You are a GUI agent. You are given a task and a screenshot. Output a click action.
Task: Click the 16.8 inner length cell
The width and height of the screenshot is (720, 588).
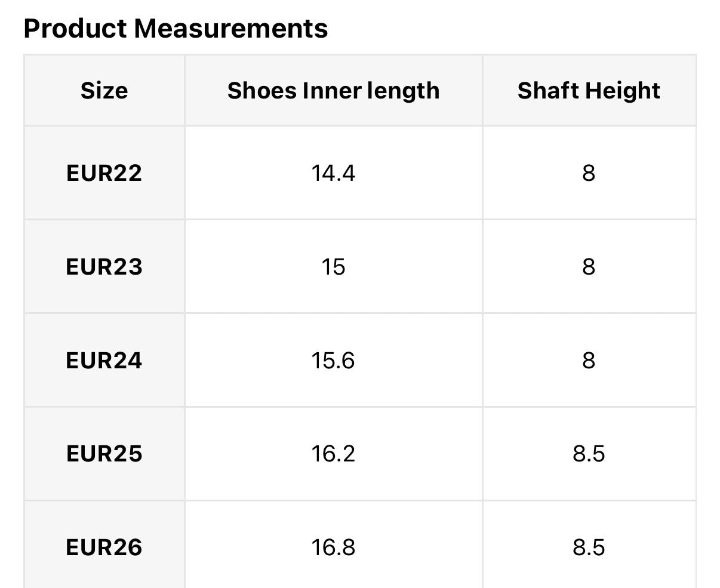(x=333, y=547)
